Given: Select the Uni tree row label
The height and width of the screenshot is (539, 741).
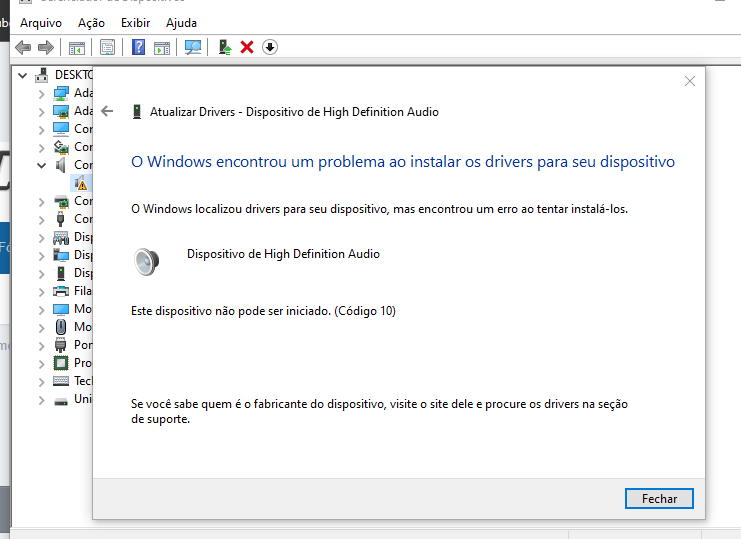Looking at the screenshot, I should tap(83, 399).
